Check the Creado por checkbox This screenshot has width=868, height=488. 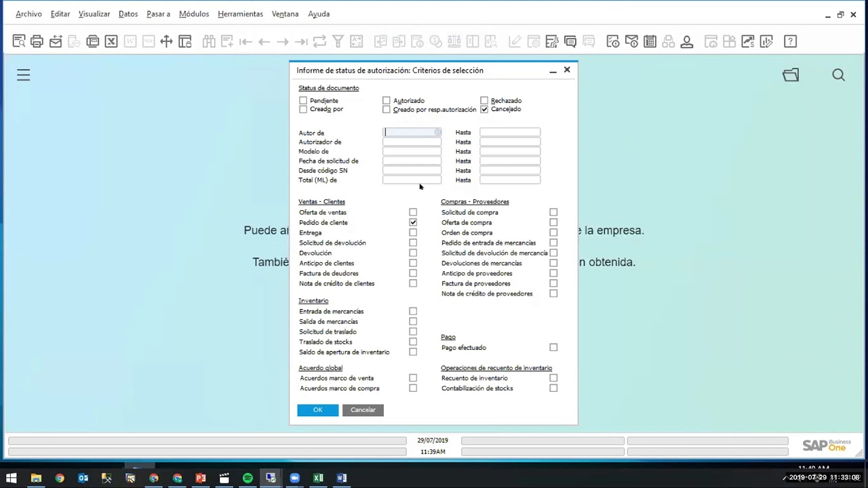pyautogui.click(x=303, y=109)
